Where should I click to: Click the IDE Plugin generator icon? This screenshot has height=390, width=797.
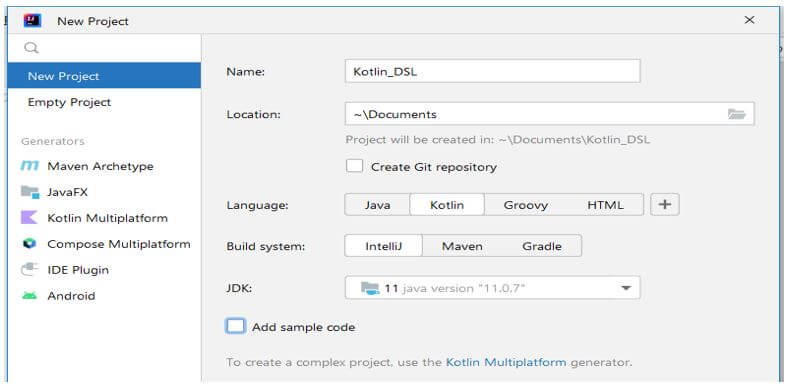click(x=29, y=269)
